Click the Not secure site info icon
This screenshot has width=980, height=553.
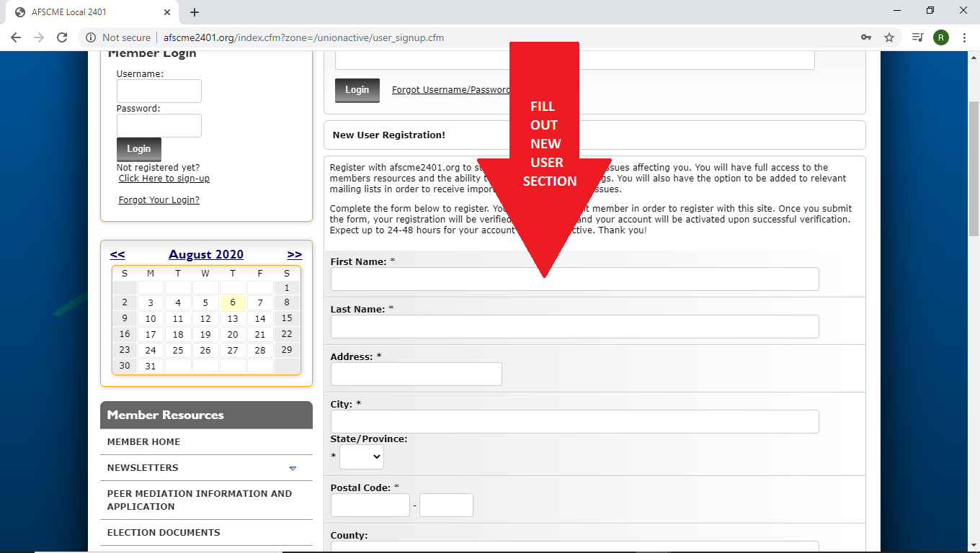pyautogui.click(x=91, y=37)
